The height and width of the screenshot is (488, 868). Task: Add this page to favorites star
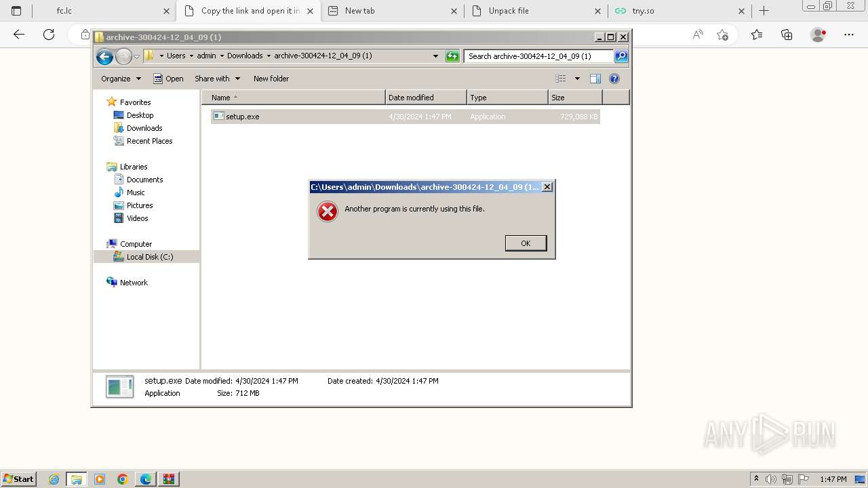[722, 35]
